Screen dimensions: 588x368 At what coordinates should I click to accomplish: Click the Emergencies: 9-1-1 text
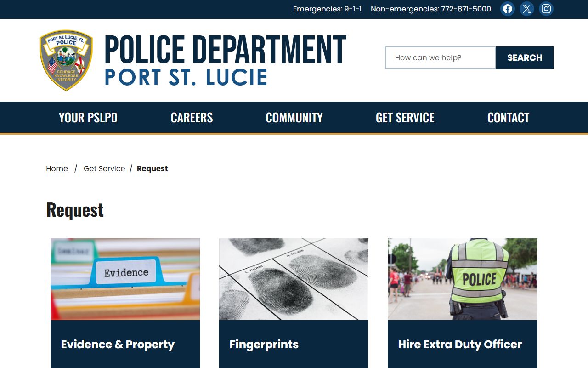pyautogui.click(x=328, y=9)
